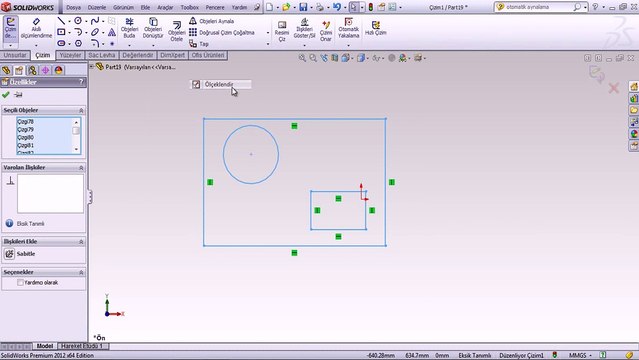Select the Spline sketch tool

(95, 21)
